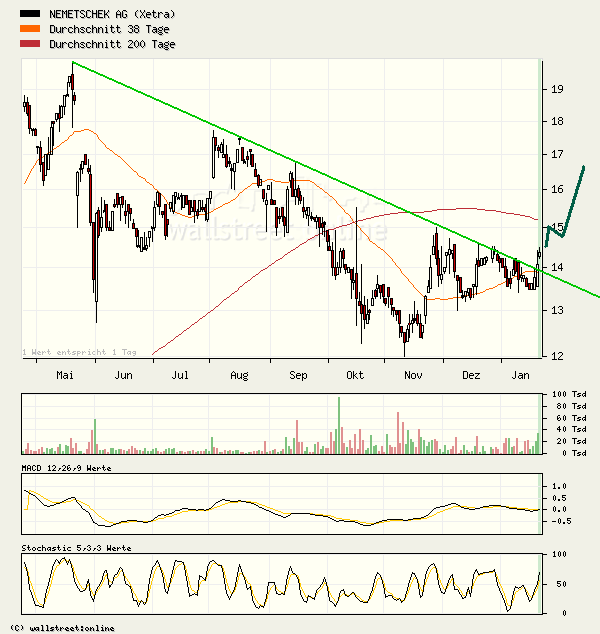600x634 pixels.
Task: Click the '100 Tsd' volume axis label
Action: 559,395
